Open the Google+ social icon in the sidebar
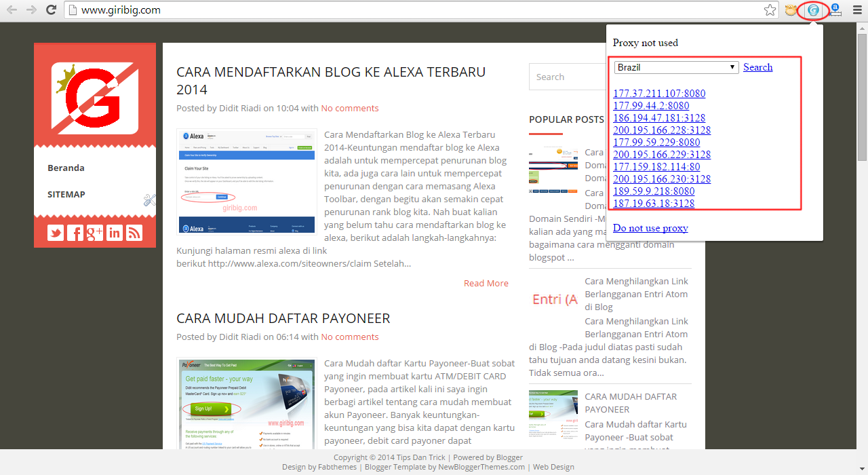The width and height of the screenshot is (868, 475). pyautogui.click(x=95, y=233)
